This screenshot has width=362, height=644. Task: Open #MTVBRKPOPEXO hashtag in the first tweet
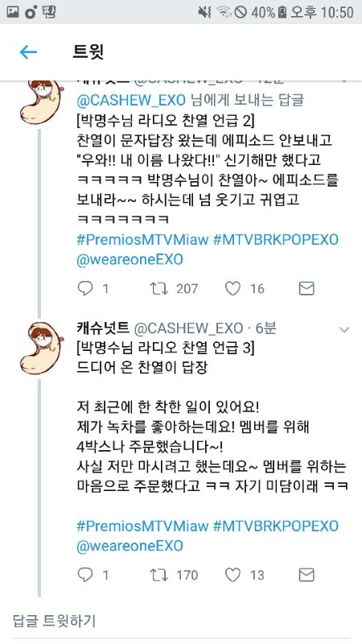coord(276,240)
